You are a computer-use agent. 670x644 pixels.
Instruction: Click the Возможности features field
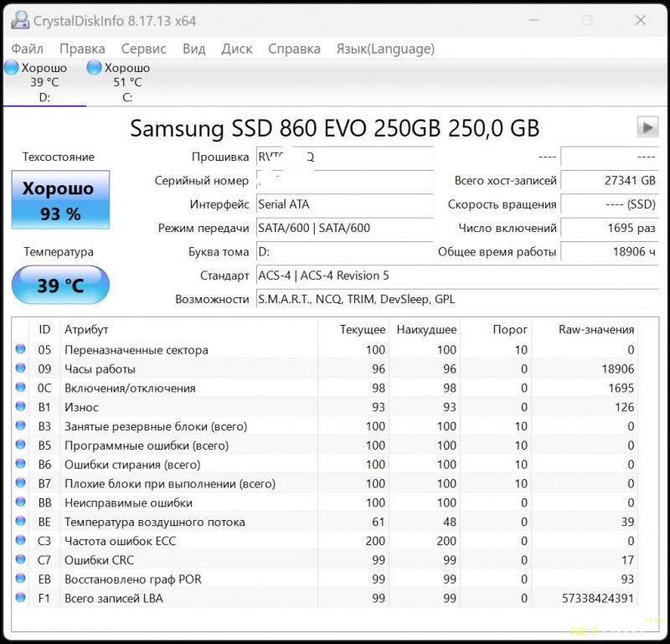pos(457,299)
